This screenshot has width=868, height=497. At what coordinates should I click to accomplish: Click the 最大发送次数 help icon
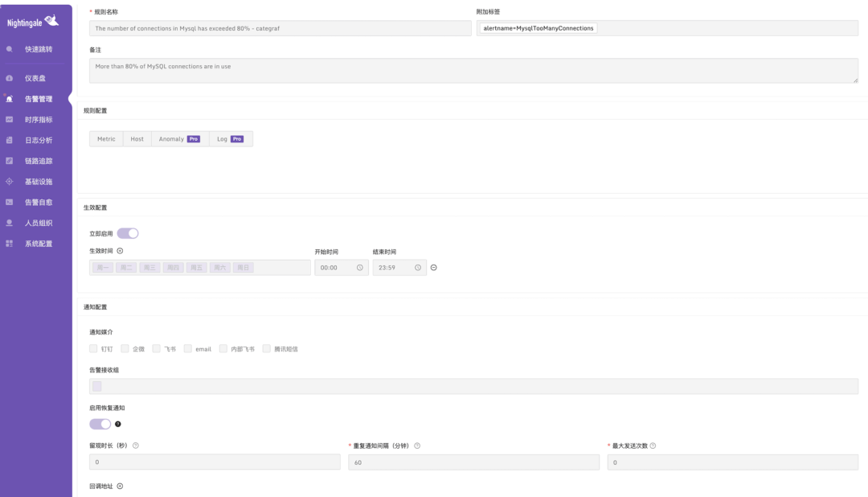point(653,446)
